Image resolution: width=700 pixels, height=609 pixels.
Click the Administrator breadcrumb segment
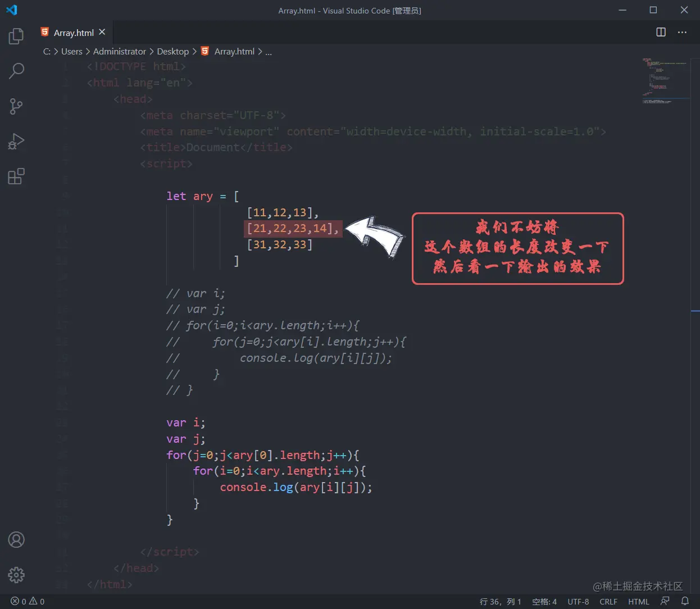coord(120,51)
